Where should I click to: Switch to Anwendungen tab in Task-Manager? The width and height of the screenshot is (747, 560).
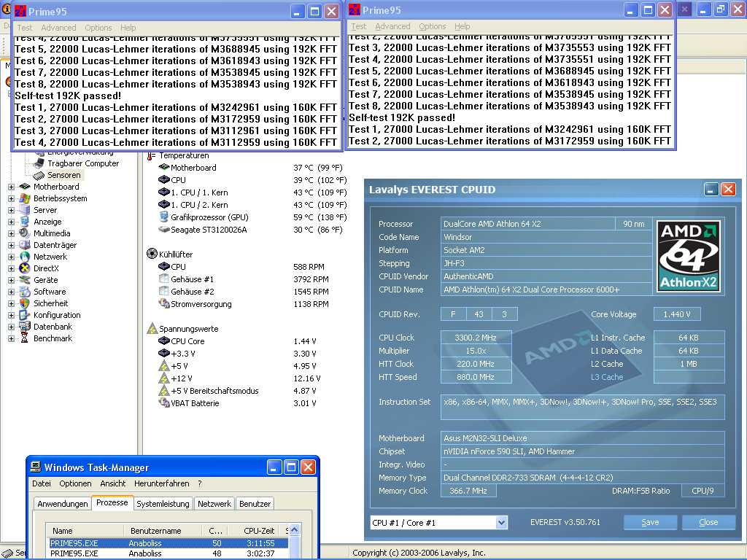pos(63,504)
